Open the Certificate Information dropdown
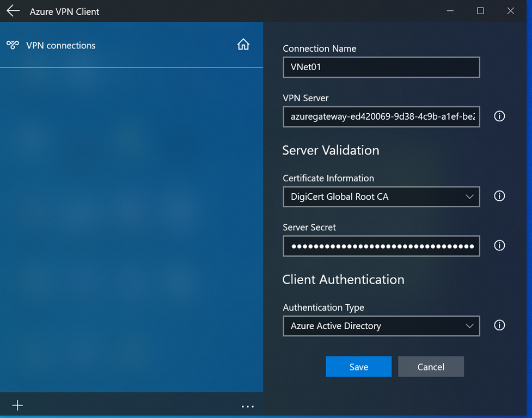The image size is (532, 418). pos(381,196)
